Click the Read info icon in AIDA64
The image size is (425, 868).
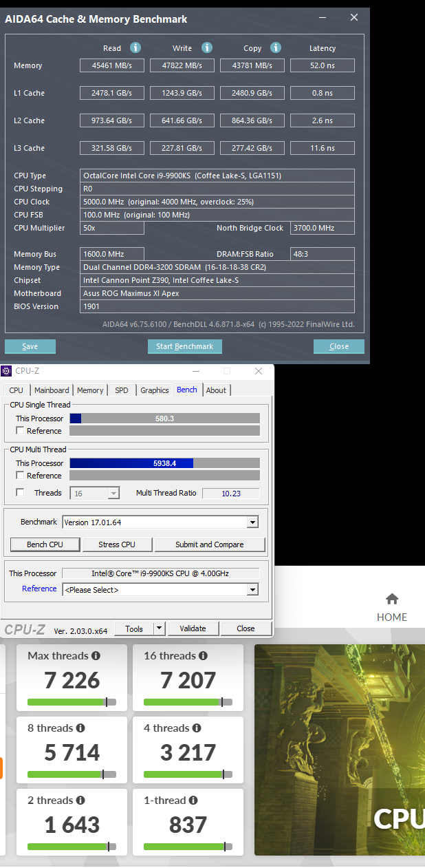pos(135,47)
